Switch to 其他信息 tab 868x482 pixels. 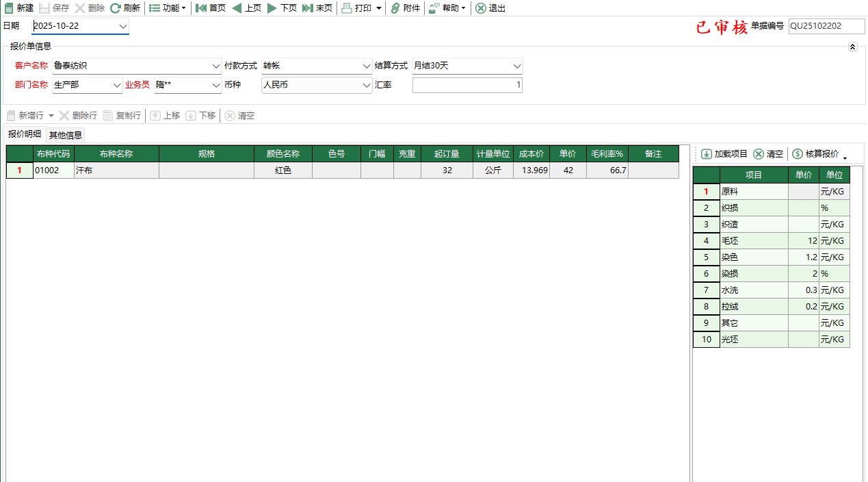[x=66, y=135]
